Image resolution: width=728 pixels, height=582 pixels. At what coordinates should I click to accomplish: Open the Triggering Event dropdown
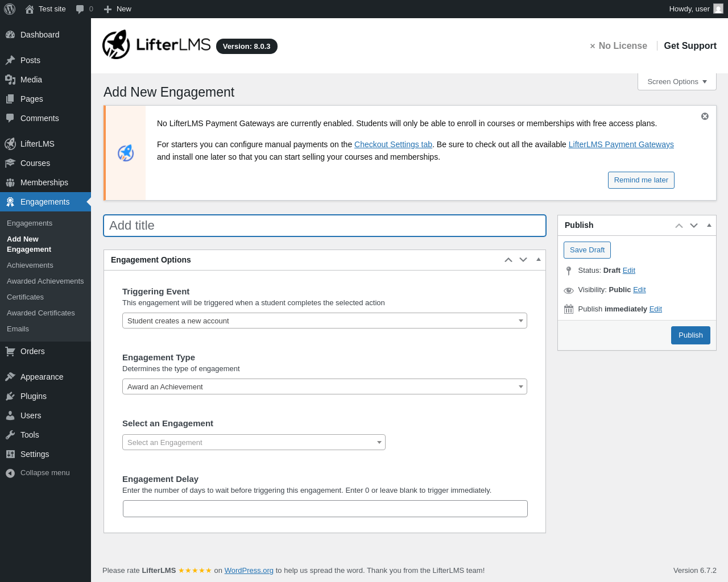point(324,321)
